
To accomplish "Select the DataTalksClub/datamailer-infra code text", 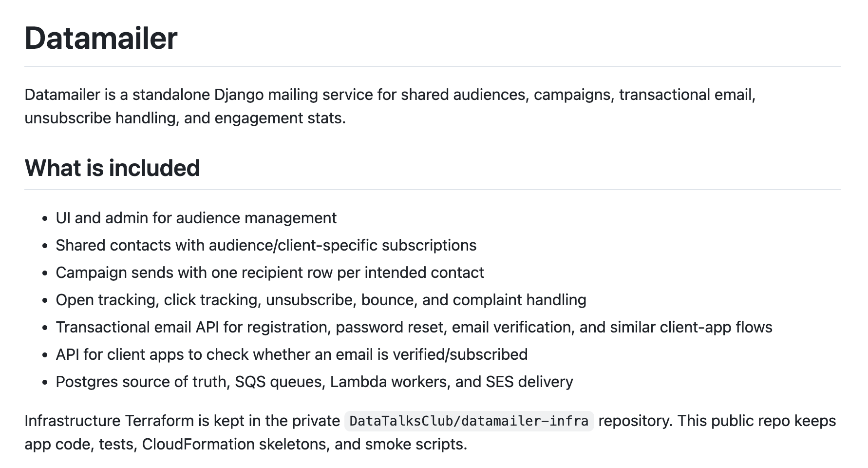I will click(x=469, y=421).
